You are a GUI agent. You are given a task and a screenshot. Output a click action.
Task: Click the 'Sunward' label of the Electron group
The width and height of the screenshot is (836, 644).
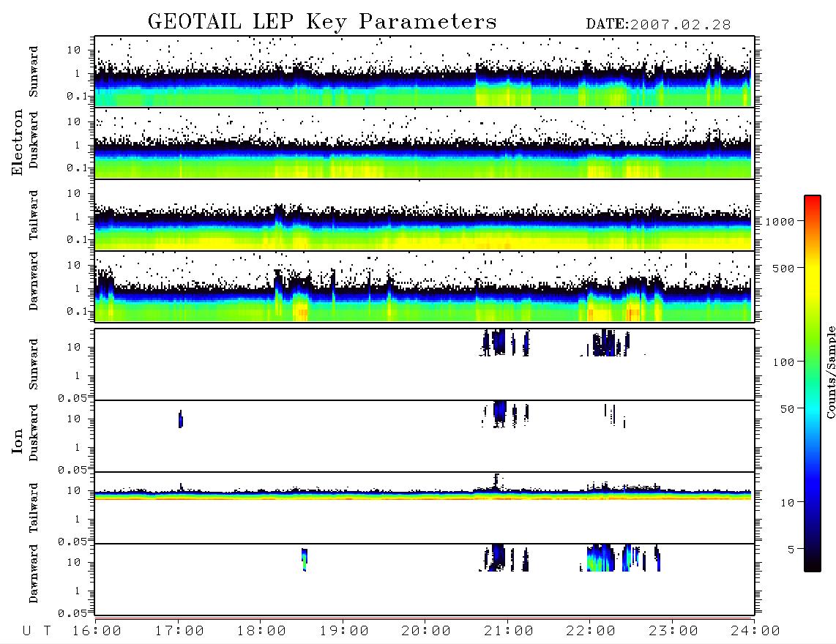[34, 72]
